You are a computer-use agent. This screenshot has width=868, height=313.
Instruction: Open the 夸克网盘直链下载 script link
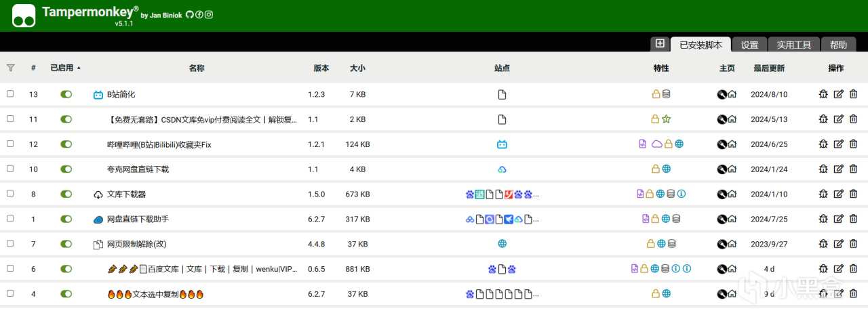pyautogui.click(x=138, y=169)
